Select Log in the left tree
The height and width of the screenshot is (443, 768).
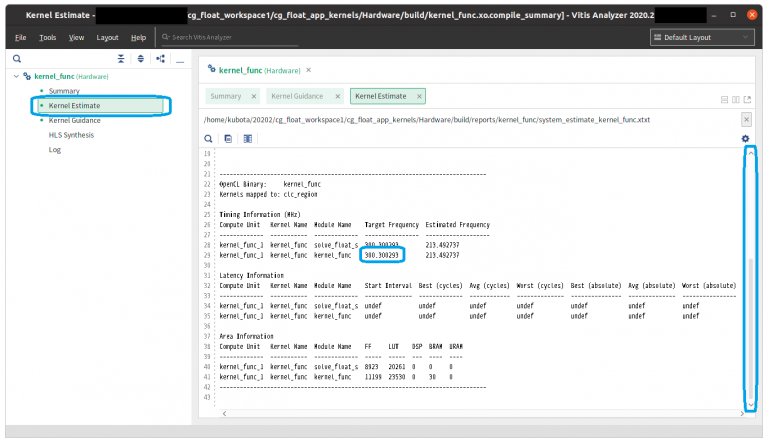tap(55, 150)
